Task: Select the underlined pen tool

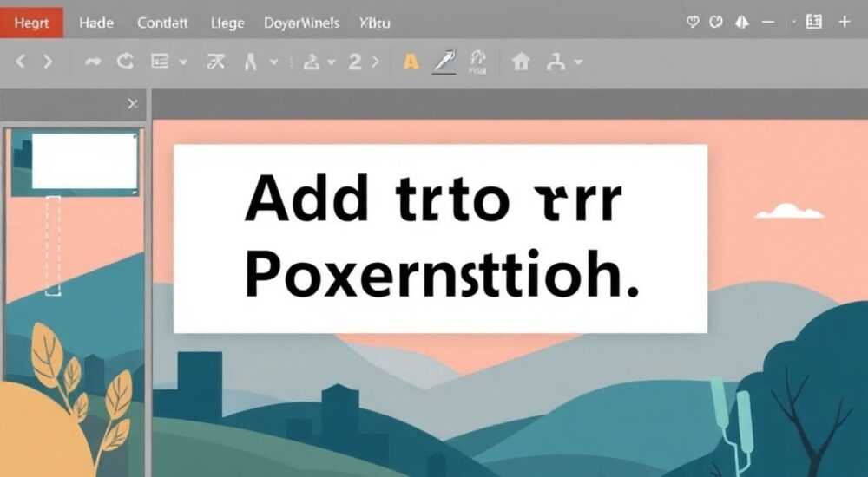Action: click(x=444, y=62)
